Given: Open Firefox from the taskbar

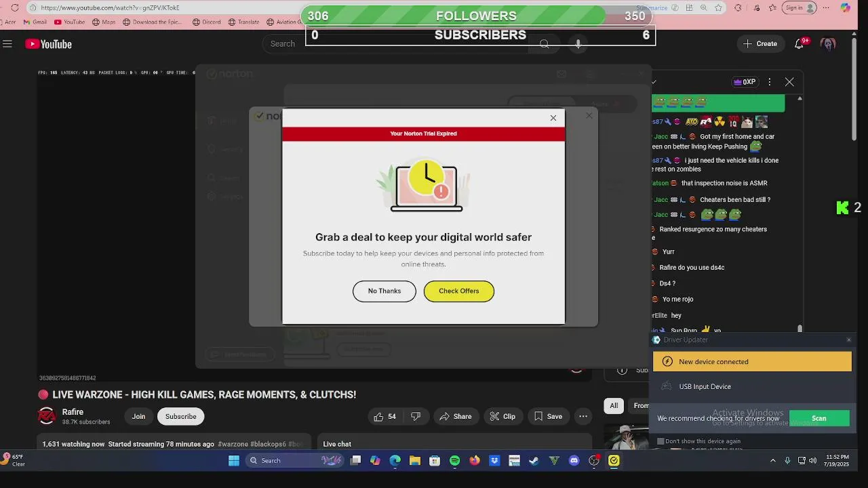Looking at the screenshot, I should pyautogui.click(x=475, y=461).
